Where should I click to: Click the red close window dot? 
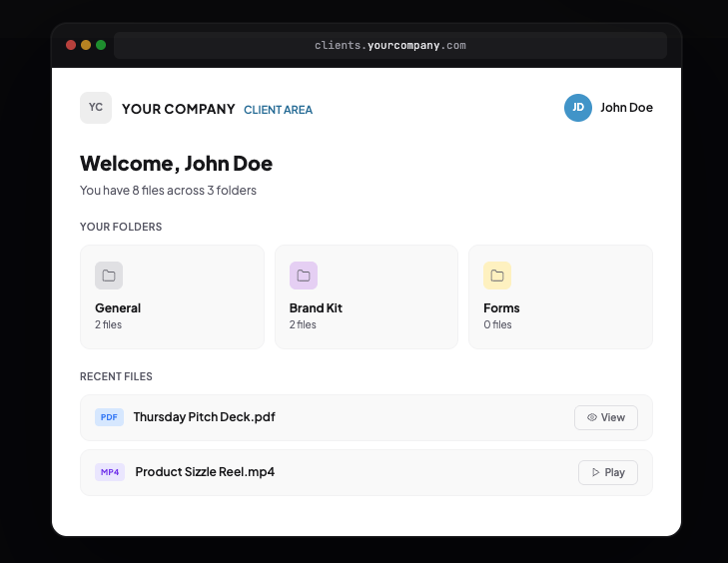pyautogui.click(x=71, y=45)
